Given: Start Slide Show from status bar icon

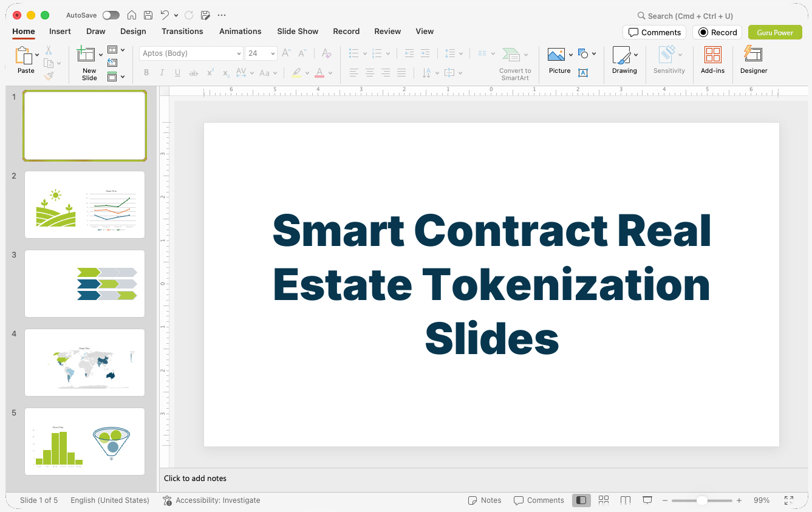Looking at the screenshot, I should coord(647,500).
